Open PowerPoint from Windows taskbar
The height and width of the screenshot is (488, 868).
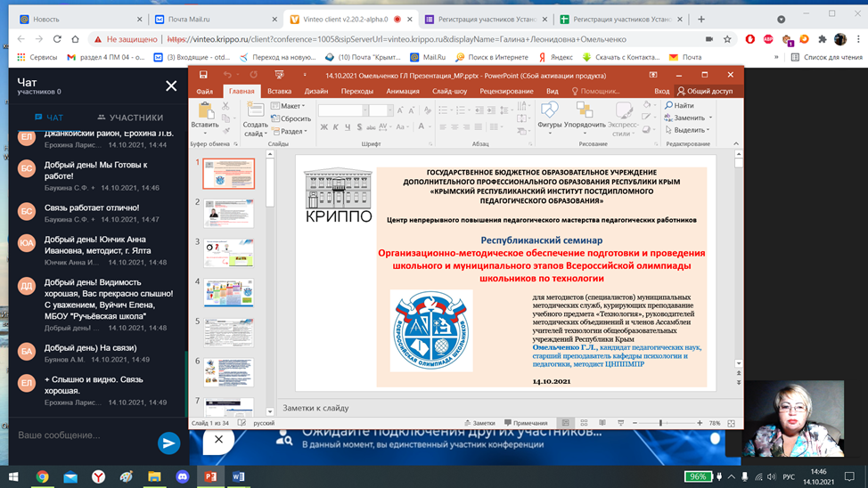210,476
